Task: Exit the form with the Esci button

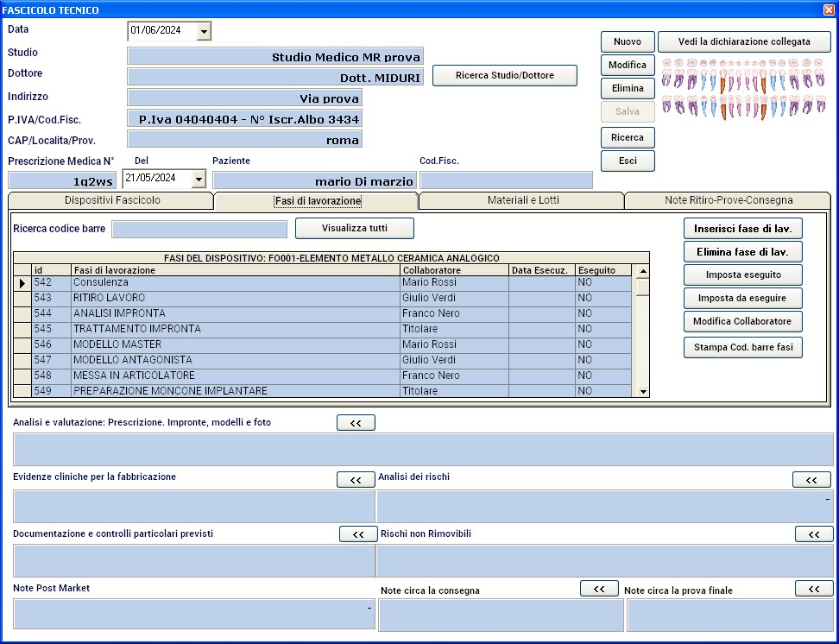Action: point(628,161)
